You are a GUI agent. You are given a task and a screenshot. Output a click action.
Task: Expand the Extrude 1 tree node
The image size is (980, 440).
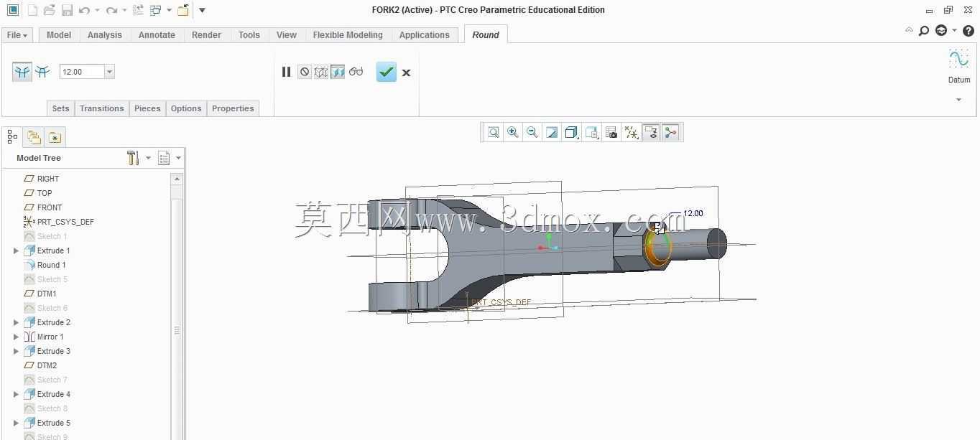click(x=16, y=251)
